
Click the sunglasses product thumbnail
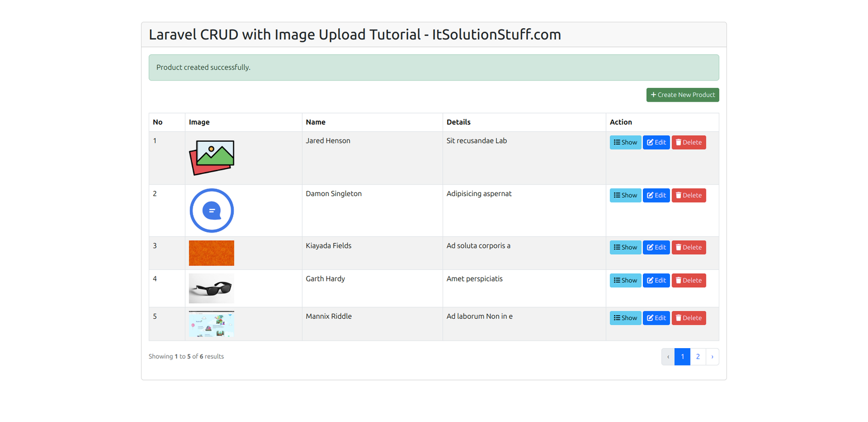coord(211,288)
